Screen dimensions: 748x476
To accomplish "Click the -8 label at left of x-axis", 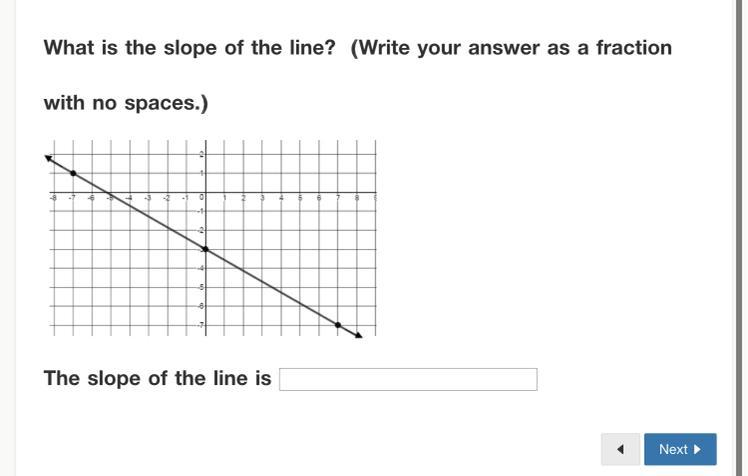I will pyautogui.click(x=53, y=198).
